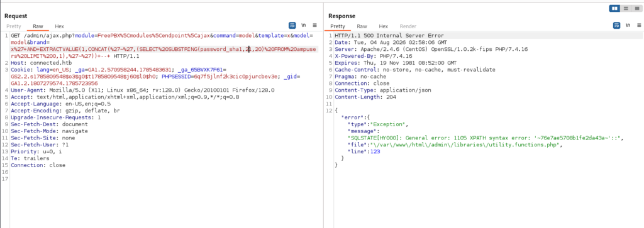Click the Expires response header line

(396, 63)
